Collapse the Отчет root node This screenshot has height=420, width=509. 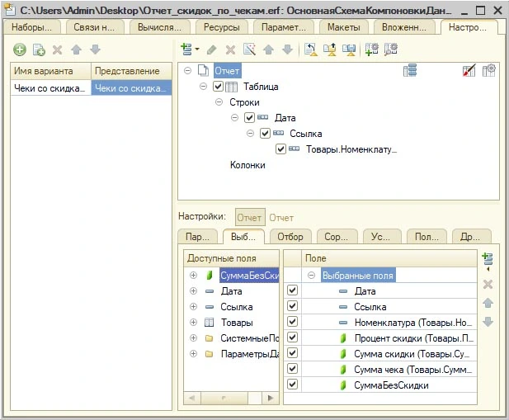tap(189, 71)
